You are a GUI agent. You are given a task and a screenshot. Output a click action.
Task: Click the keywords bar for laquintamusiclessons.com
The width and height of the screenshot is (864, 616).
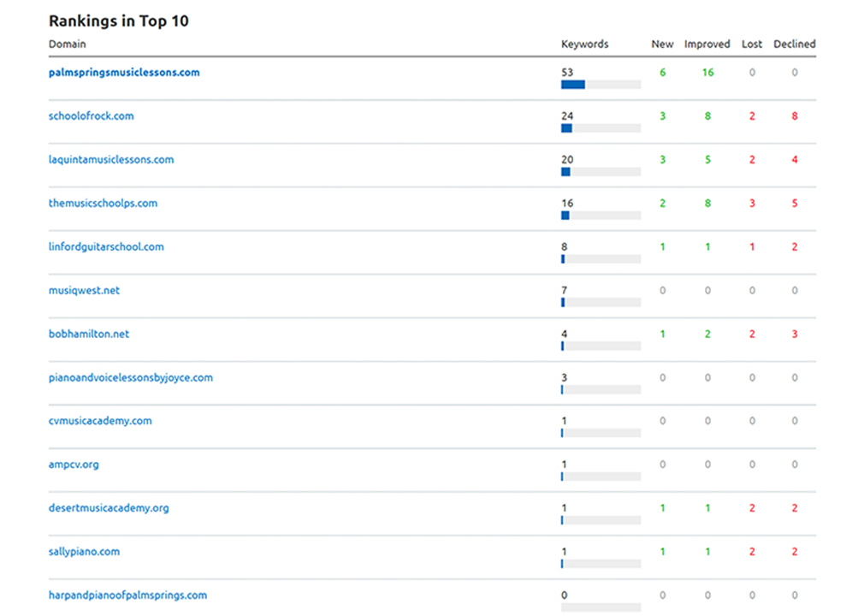601,171
